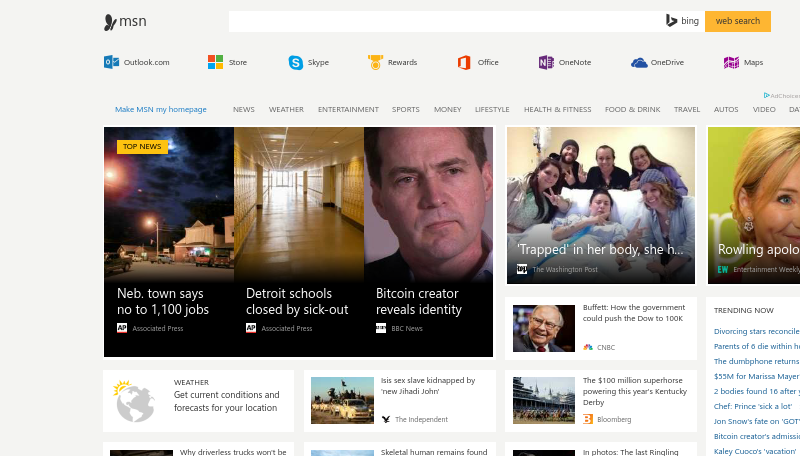
Task: Open Outlook.com envelope icon
Action: coord(111,62)
